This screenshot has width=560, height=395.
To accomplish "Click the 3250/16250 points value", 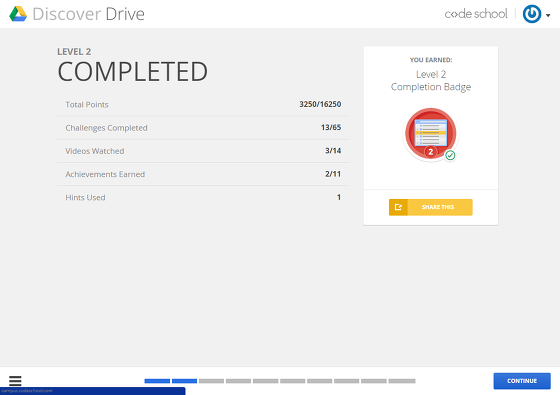I will click(x=320, y=104).
